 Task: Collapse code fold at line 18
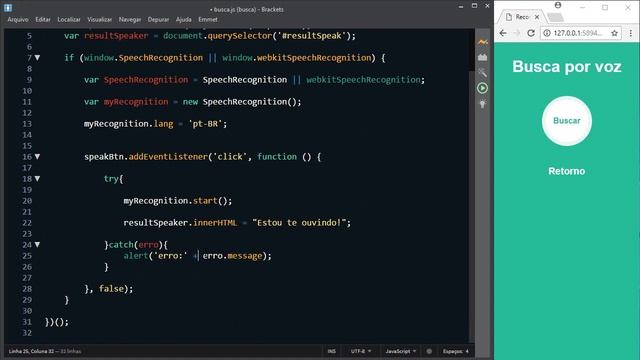tap(37, 178)
